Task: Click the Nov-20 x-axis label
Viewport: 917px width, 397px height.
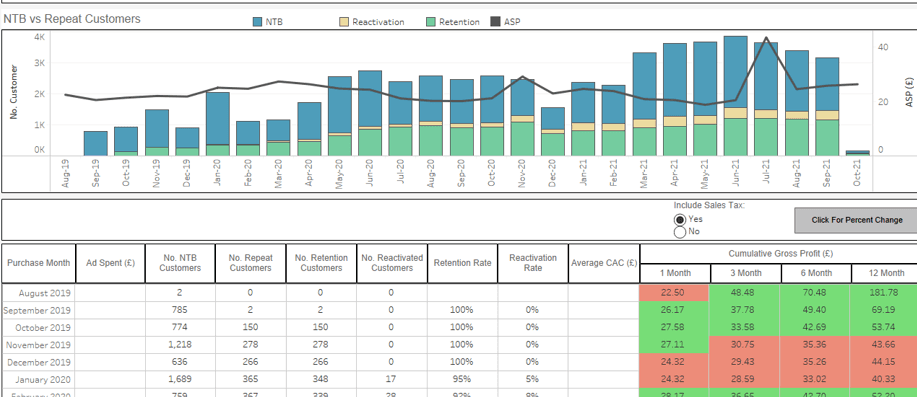Action: tap(522, 175)
